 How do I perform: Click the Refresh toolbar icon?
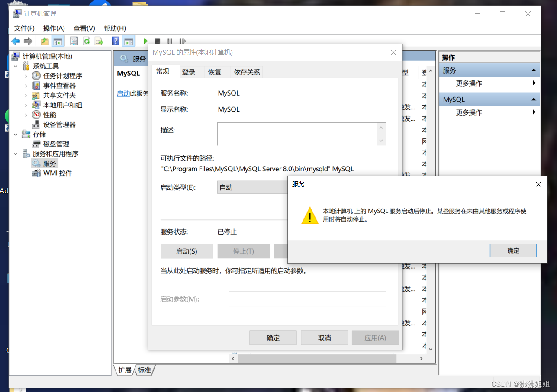pyautogui.click(x=87, y=41)
